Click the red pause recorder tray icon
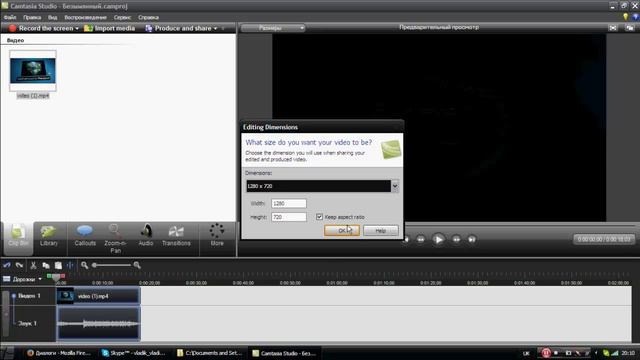The width and height of the screenshot is (640, 360). (546, 353)
